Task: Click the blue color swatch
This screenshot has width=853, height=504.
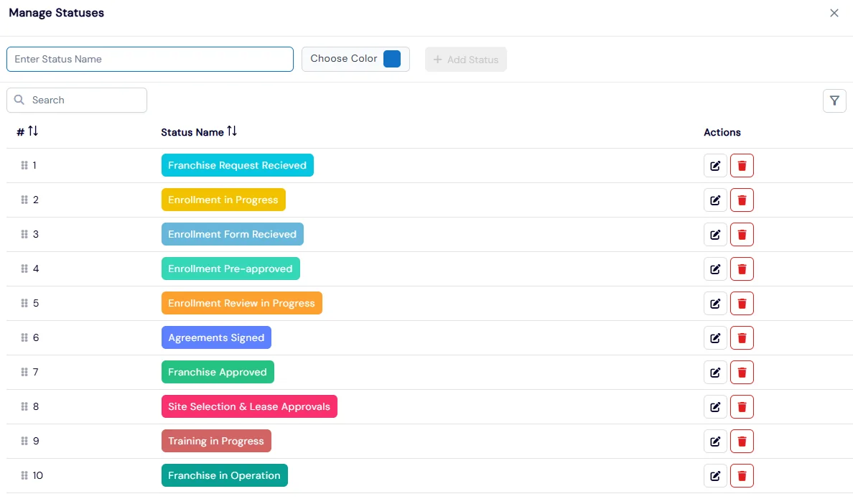Action: click(392, 59)
